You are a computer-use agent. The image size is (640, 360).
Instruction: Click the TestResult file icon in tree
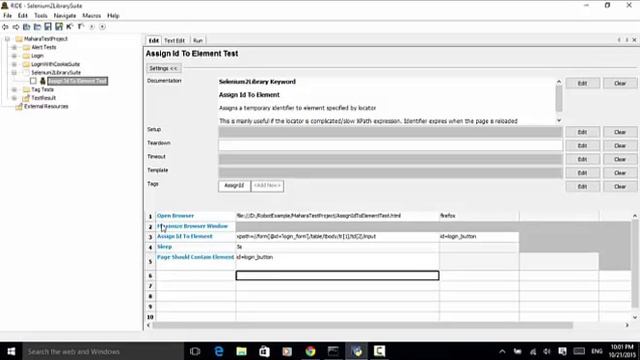point(26,98)
